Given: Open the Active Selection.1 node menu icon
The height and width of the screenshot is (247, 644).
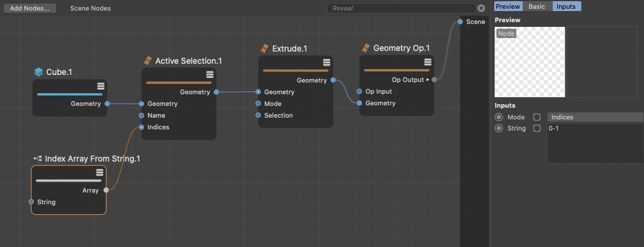Looking at the screenshot, I should [210, 74].
